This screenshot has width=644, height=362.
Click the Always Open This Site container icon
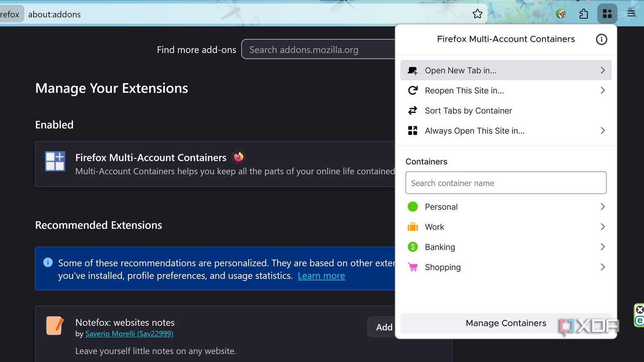click(x=413, y=130)
